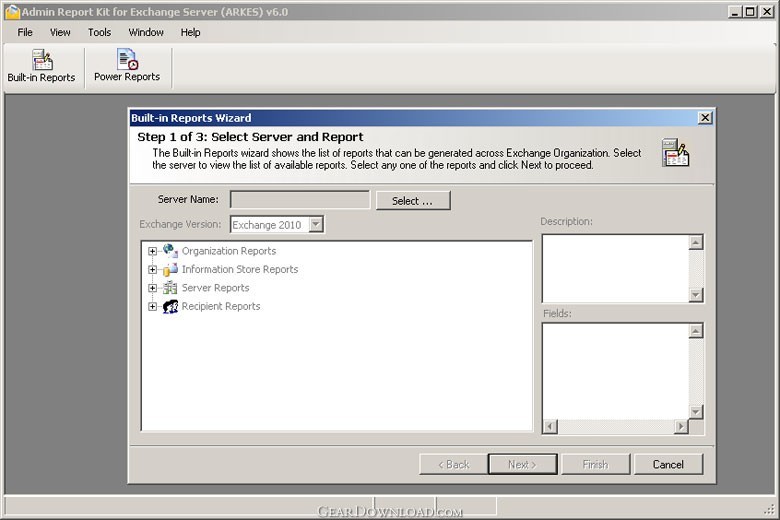Cancel the Built-in Reports Wizard
This screenshot has width=780, height=520.
pos(668,464)
